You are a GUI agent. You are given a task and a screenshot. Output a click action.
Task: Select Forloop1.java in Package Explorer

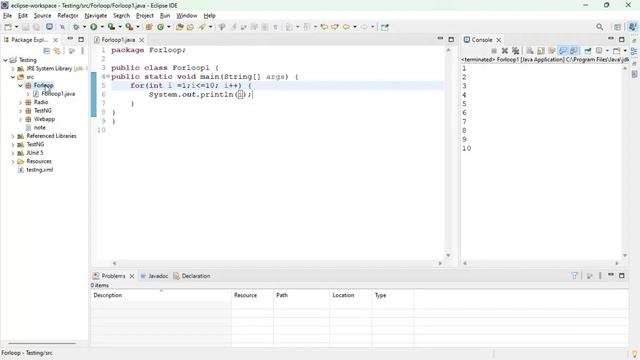point(58,94)
